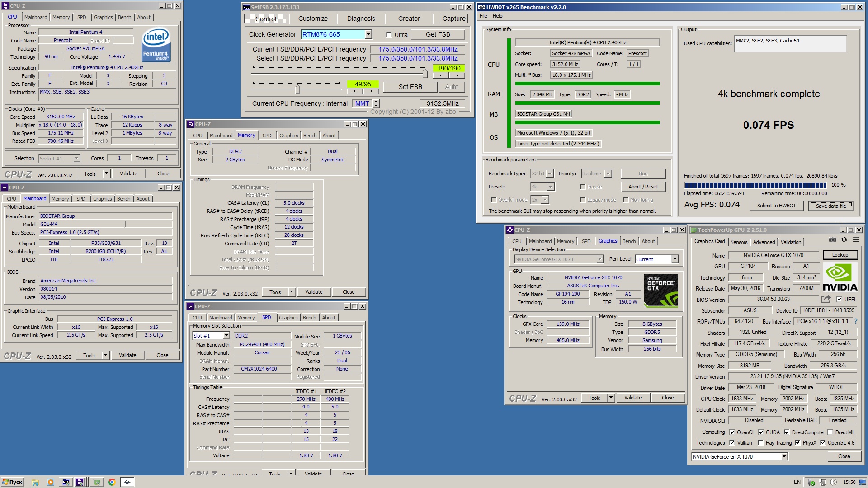
Task: Open the File menu in HWBOT x265
Action: coord(483,16)
